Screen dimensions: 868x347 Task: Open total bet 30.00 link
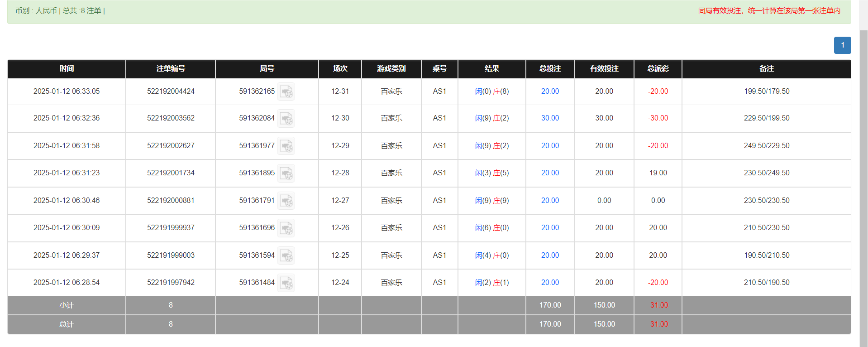(x=550, y=118)
